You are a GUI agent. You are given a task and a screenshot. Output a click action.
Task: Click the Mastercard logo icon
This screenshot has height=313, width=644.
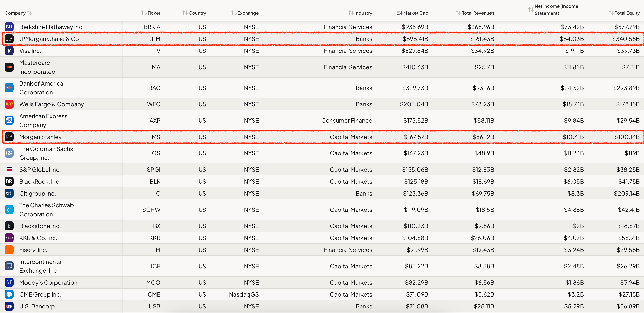point(9,67)
